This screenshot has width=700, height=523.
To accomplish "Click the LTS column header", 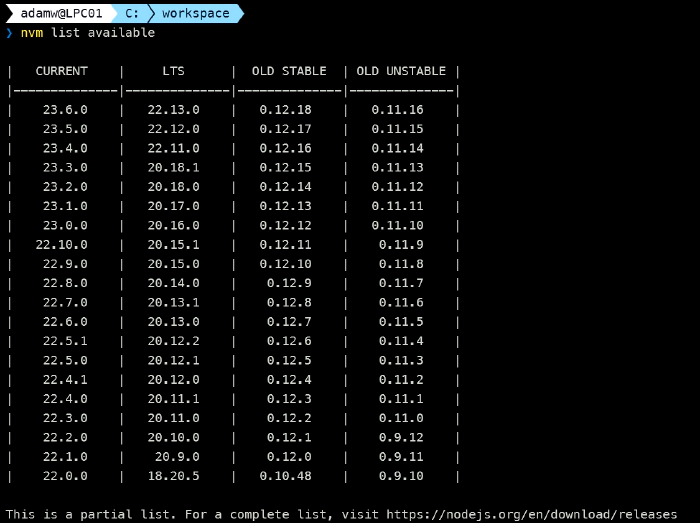I will click(173, 71).
